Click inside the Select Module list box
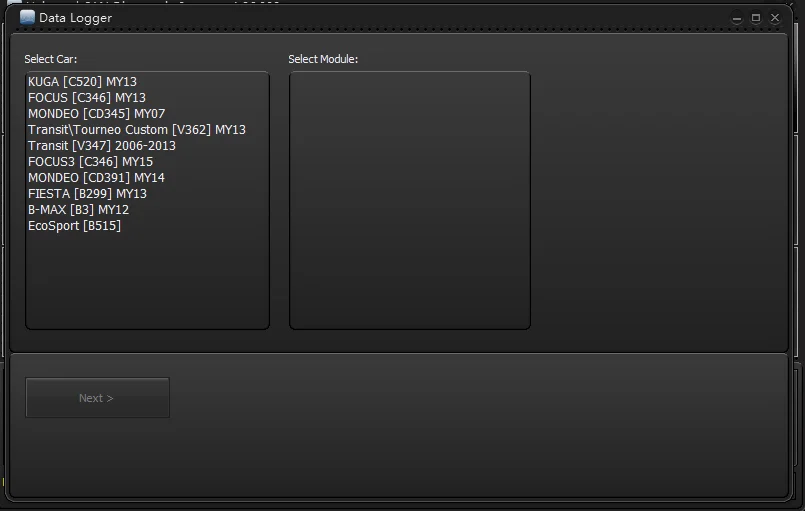Screen dimensions: 805x511 coord(410,200)
